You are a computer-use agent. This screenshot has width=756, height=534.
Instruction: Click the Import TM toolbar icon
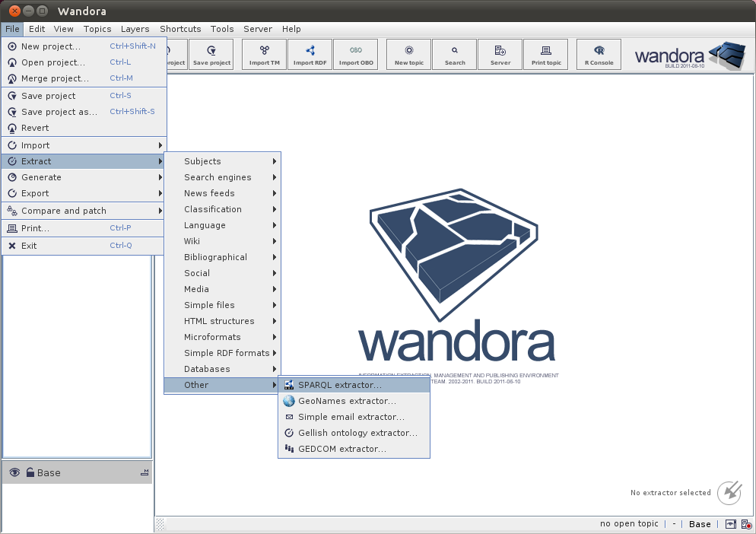pyautogui.click(x=265, y=54)
